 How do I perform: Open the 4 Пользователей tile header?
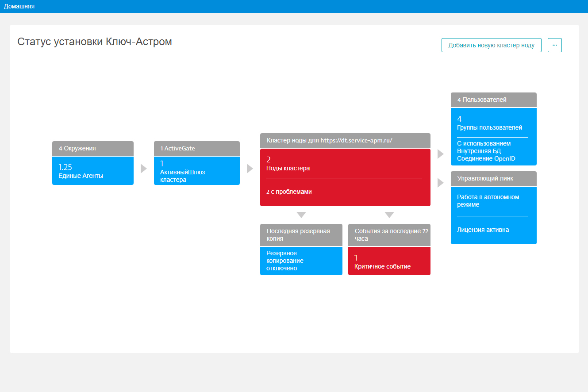[x=493, y=100]
